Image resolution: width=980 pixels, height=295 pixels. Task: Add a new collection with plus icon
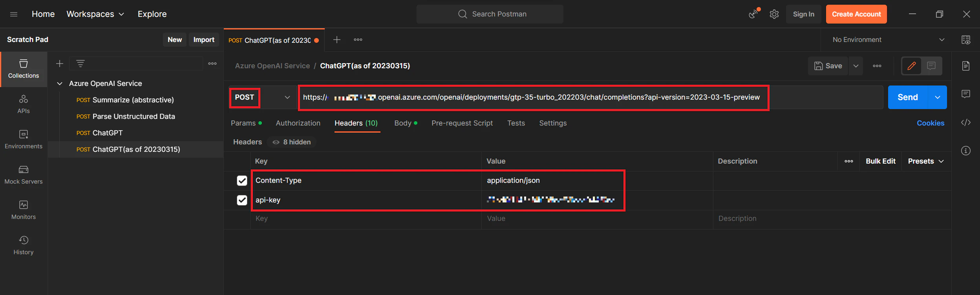pyautogui.click(x=60, y=64)
